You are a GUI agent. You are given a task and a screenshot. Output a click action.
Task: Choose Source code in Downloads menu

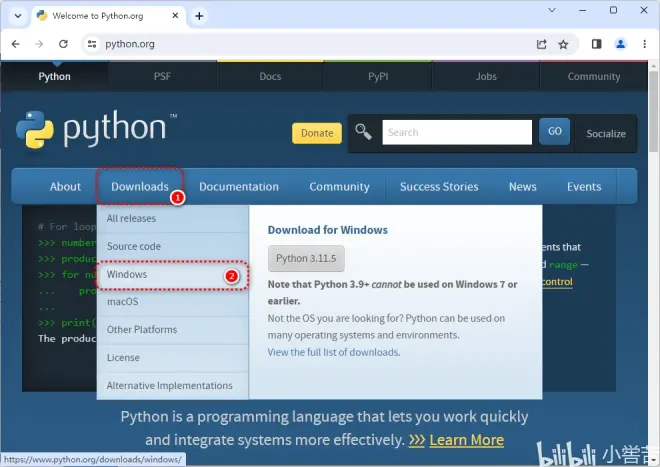click(173, 246)
